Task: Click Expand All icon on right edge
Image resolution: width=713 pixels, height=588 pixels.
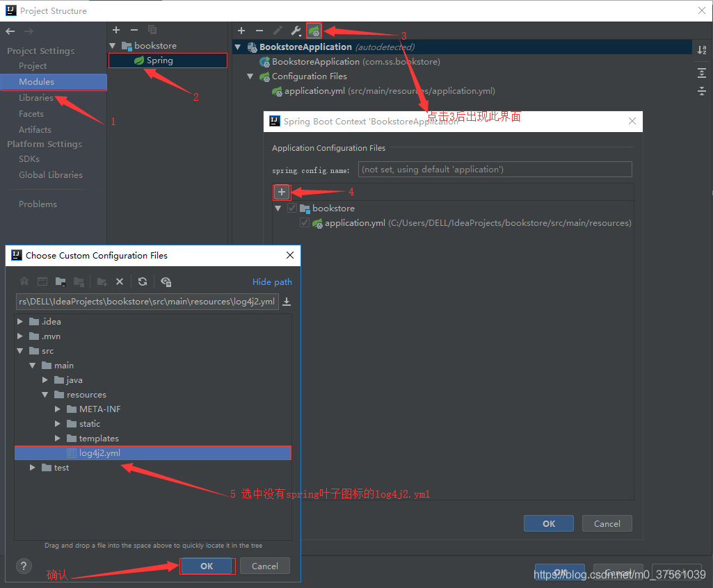Action: (x=702, y=73)
